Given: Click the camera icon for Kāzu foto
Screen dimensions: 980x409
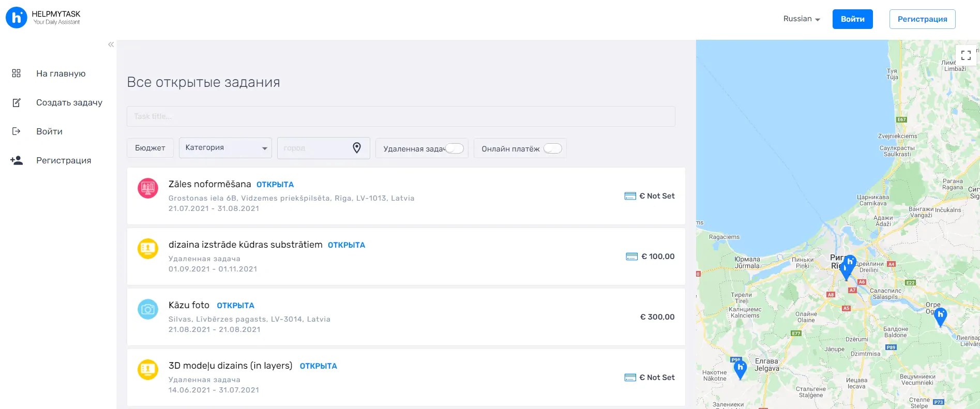Looking at the screenshot, I should 148,309.
